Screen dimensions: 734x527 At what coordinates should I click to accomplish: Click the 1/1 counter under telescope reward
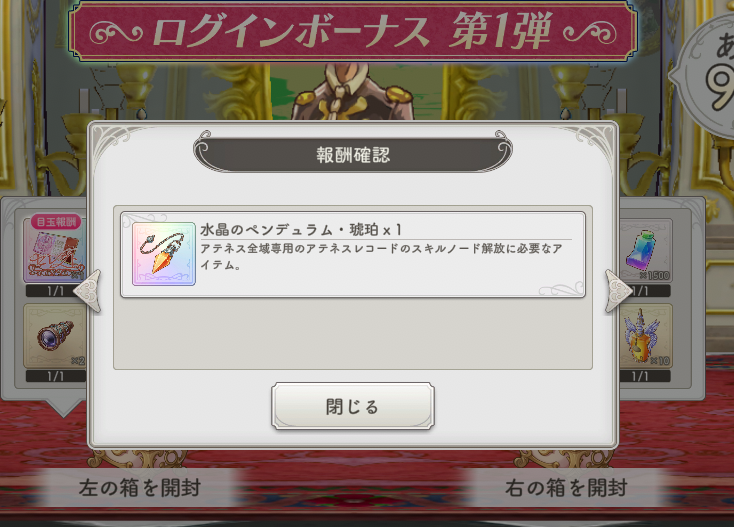(55, 376)
